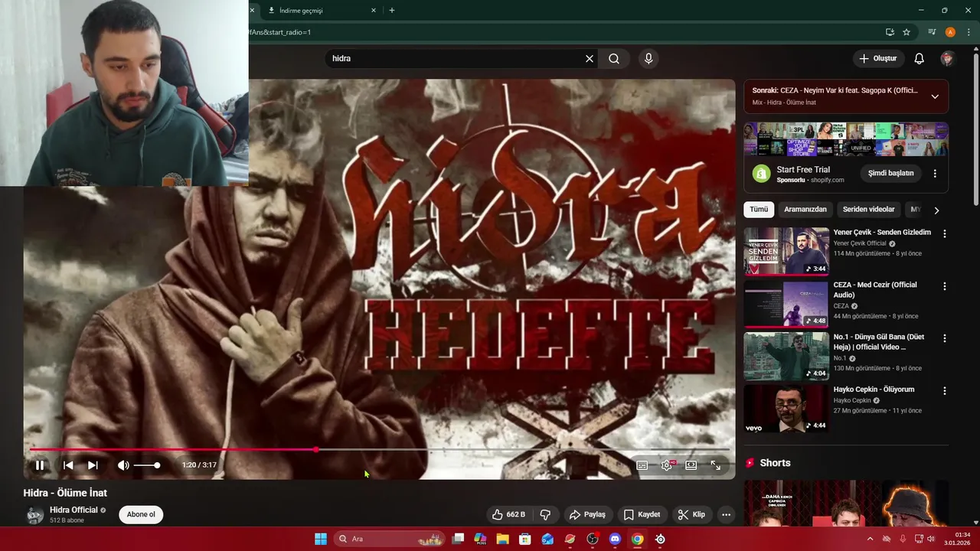Share the video with Paylaş

pyautogui.click(x=587, y=514)
